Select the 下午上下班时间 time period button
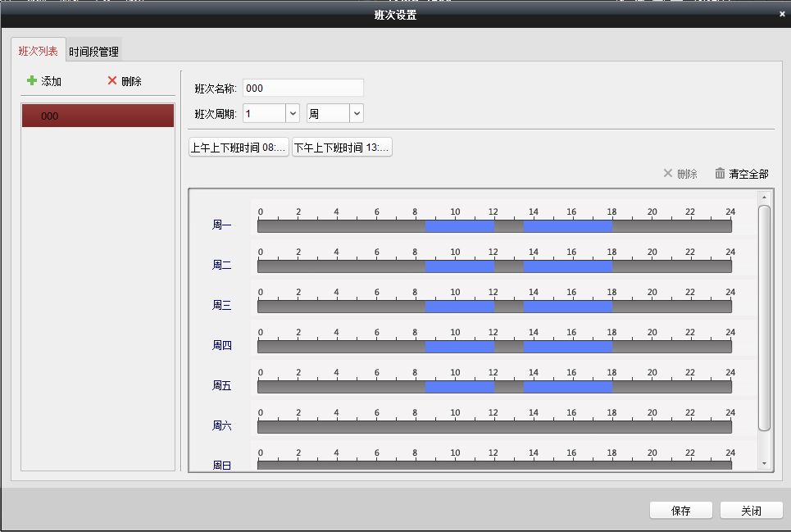791x532 pixels. pos(342,148)
